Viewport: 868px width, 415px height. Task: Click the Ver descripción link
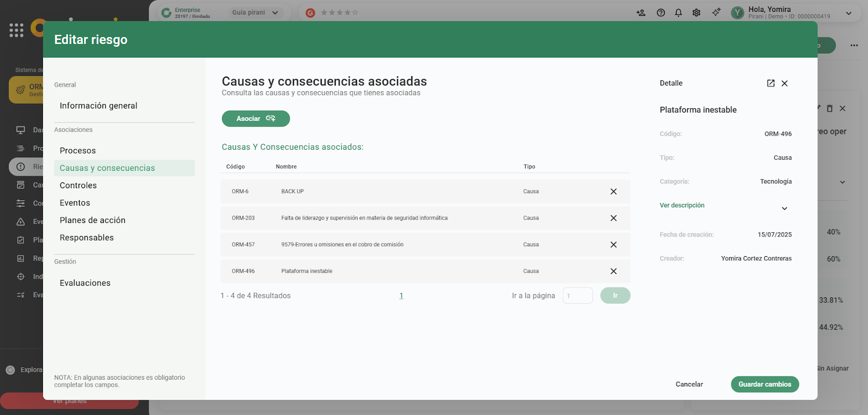point(682,205)
